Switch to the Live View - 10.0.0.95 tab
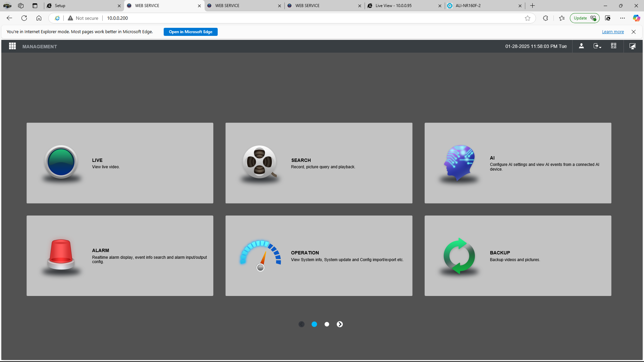 [x=405, y=6]
